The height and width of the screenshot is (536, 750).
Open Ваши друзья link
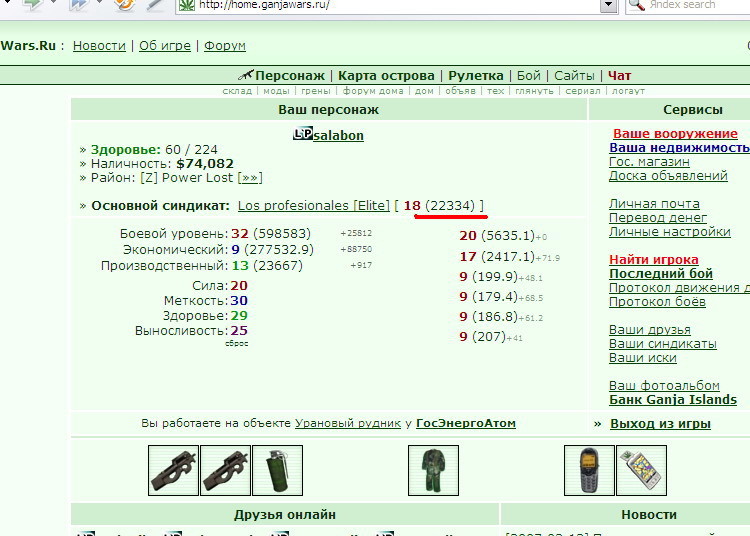pos(650,330)
